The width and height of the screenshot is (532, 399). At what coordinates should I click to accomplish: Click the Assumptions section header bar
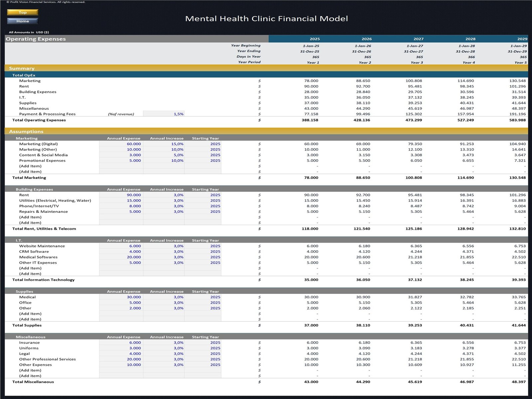(266, 131)
